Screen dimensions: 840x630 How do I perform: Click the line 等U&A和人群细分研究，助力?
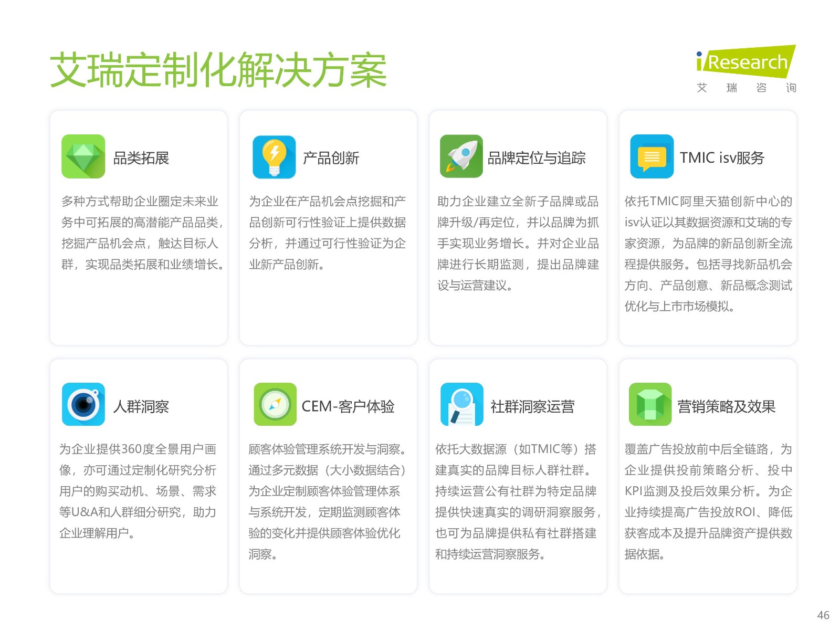click(138, 512)
